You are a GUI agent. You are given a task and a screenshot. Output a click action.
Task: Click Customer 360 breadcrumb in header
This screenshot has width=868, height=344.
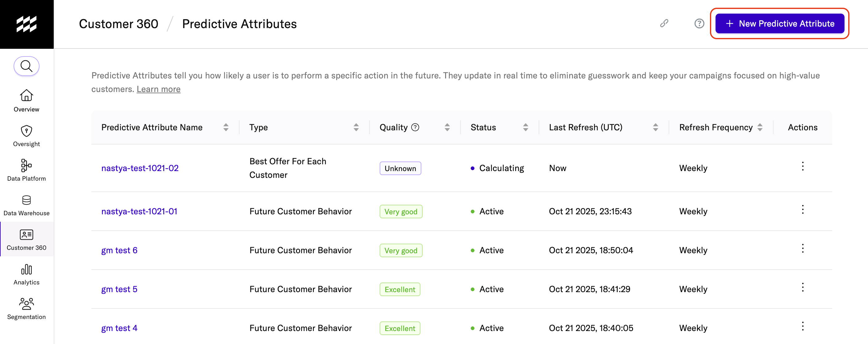point(119,24)
